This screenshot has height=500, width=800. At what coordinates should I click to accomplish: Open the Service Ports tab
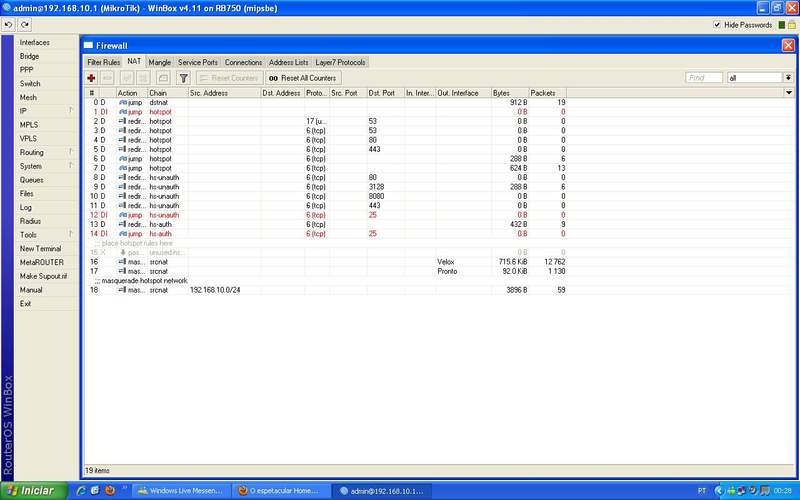click(x=197, y=62)
